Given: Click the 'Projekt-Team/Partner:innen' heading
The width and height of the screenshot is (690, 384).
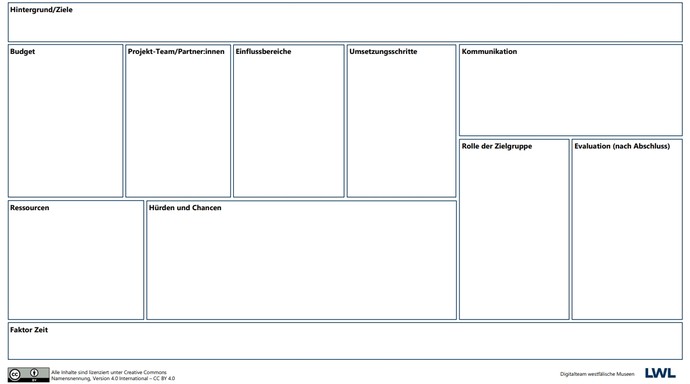Looking at the screenshot, I should coord(176,51).
